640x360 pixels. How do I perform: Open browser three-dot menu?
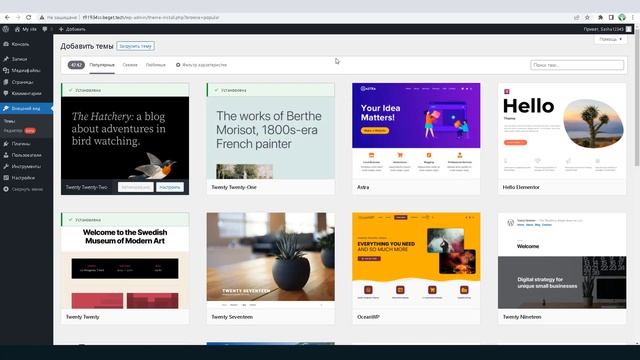click(633, 18)
